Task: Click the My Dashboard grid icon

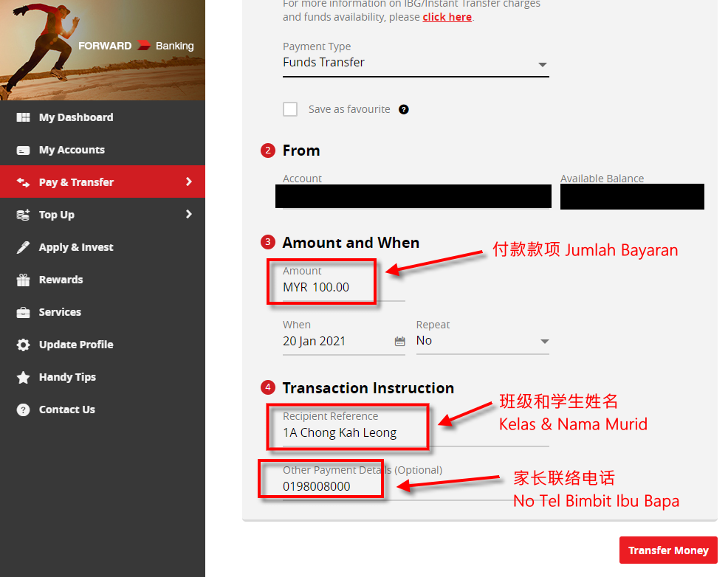Action: pyautogui.click(x=24, y=117)
